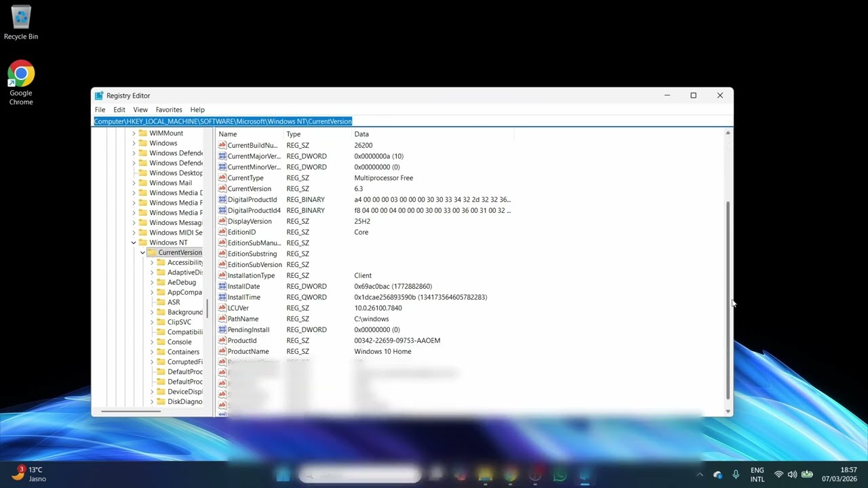Select the data value 'Windows 10 Home'
The width and height of the screenshot is (868, 488).
(x=382, y=351)
